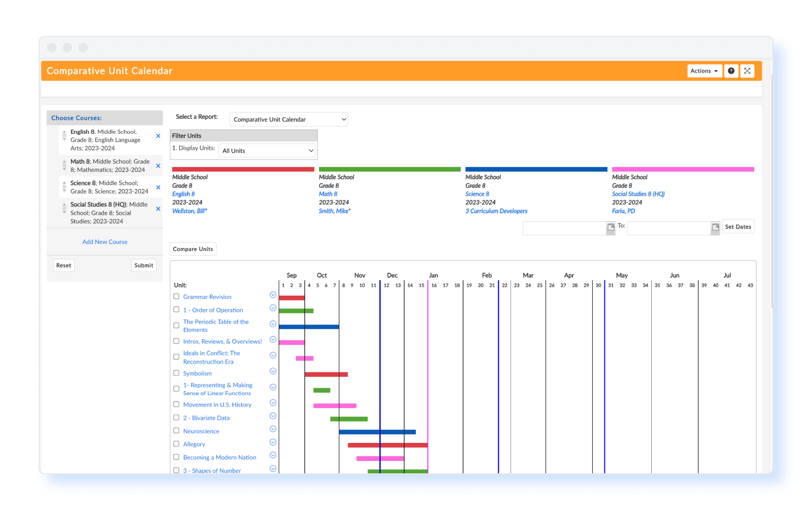
Task: Click the blue Neuroscience timeline bar
Action: 378,432
